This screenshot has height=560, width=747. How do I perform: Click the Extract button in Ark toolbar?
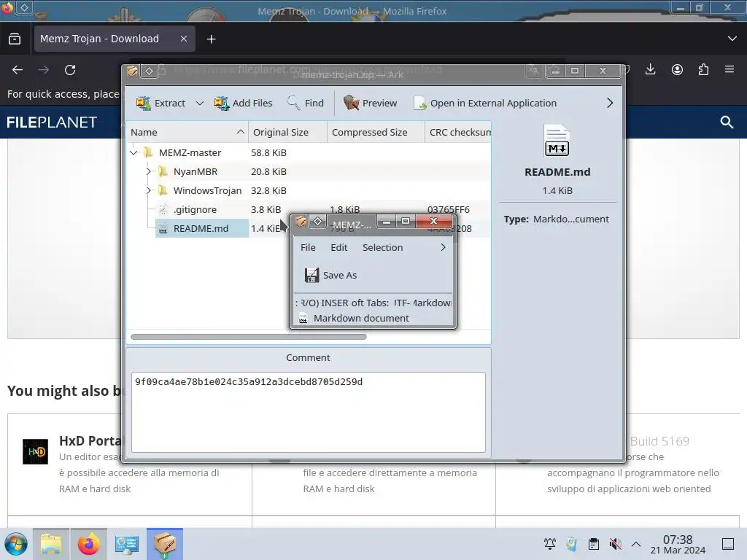160,103
